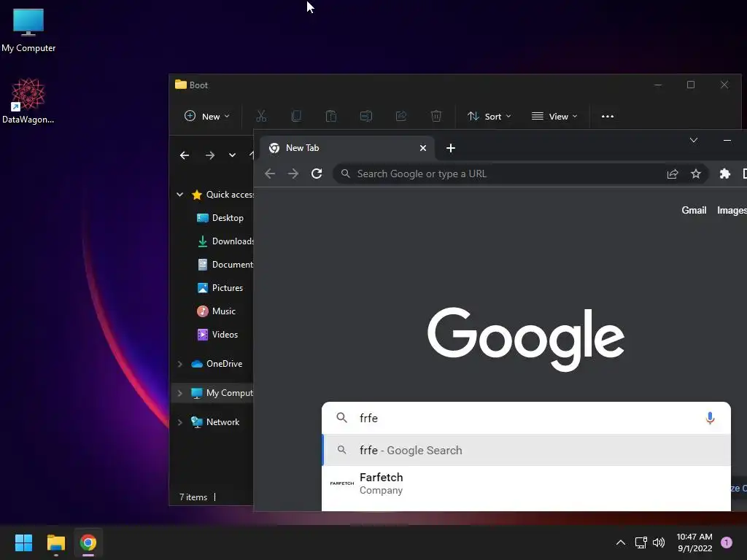Open the See more ellipsis in Explorer

click(608, 116)
